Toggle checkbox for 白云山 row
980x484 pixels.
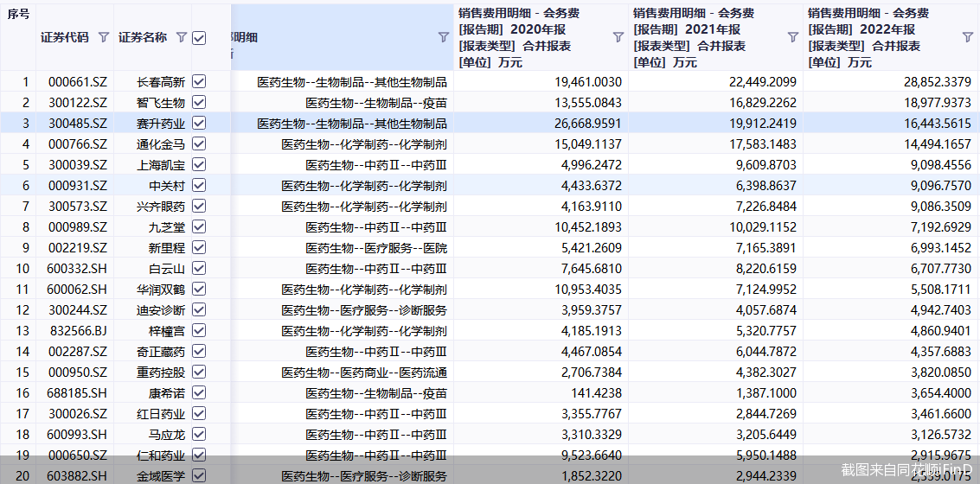click(199, 268)
